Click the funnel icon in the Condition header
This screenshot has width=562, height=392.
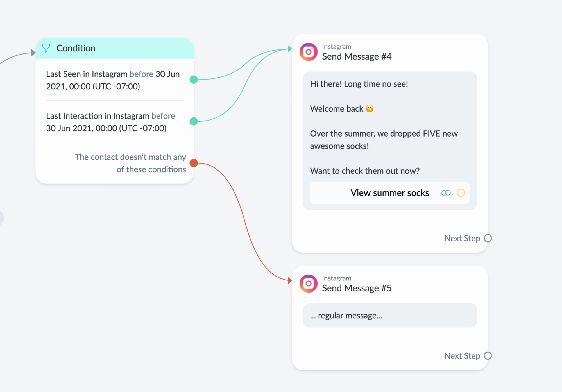pyautogui.click(x=46, y=48)
